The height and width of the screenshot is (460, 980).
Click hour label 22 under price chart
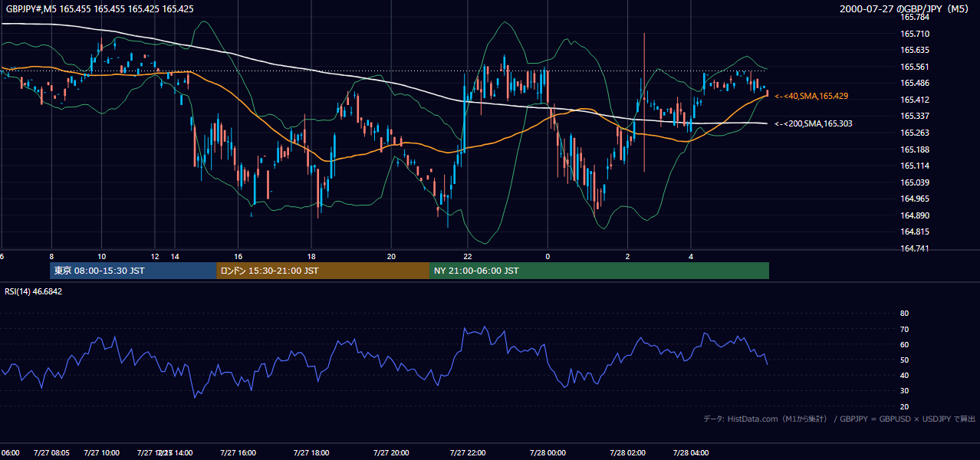pos(468,256)
